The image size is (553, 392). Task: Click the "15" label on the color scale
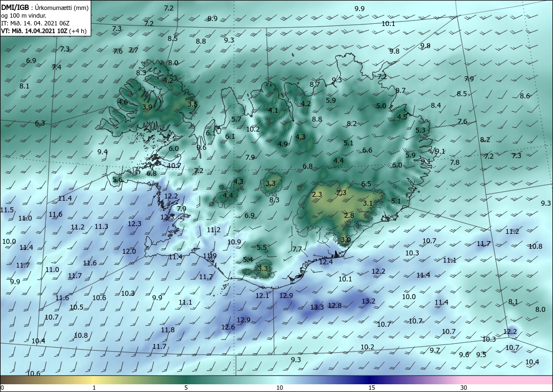(372, 388)
